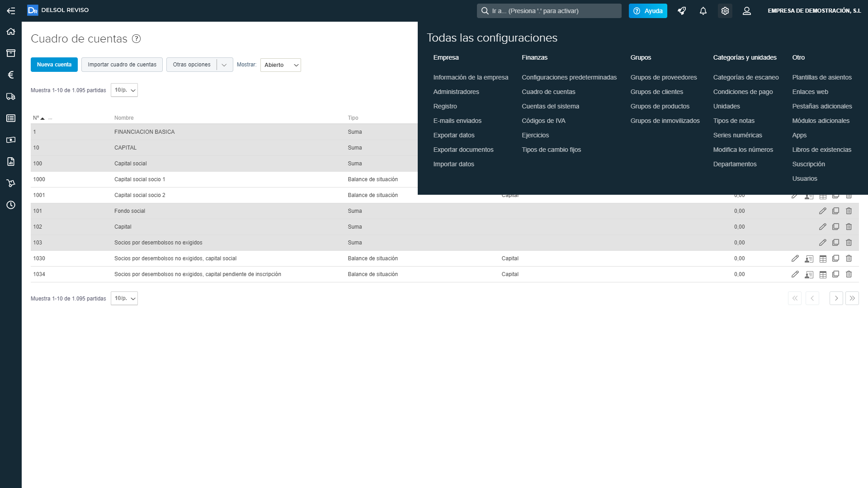Open the home dashboard in sidebar
The image size is (868, 488).
[x=11, y=32]
